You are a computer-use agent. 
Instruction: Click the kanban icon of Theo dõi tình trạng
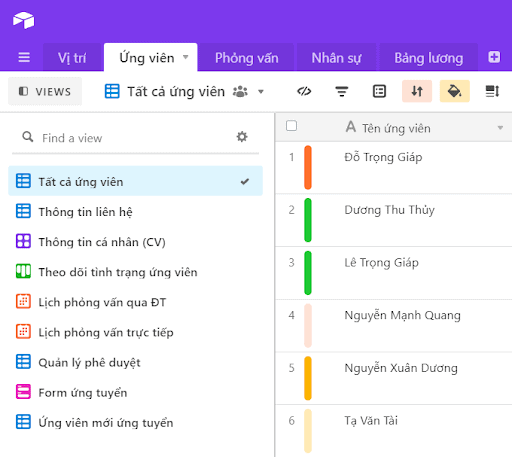23,271
